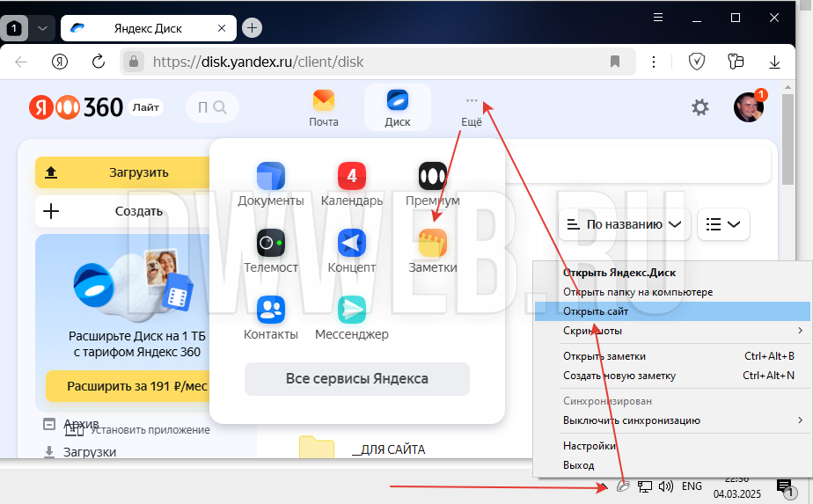Open a new browser tab
The height and width of the screenshot is (504, 813).
(x=252, y=27)
